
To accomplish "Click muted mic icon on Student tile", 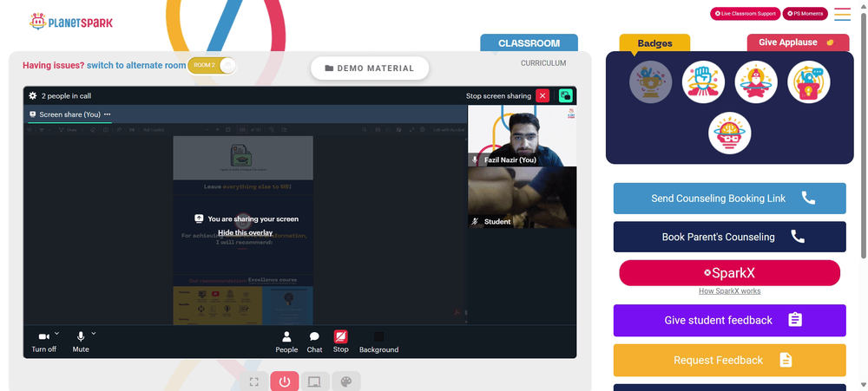I will point(475,221).
